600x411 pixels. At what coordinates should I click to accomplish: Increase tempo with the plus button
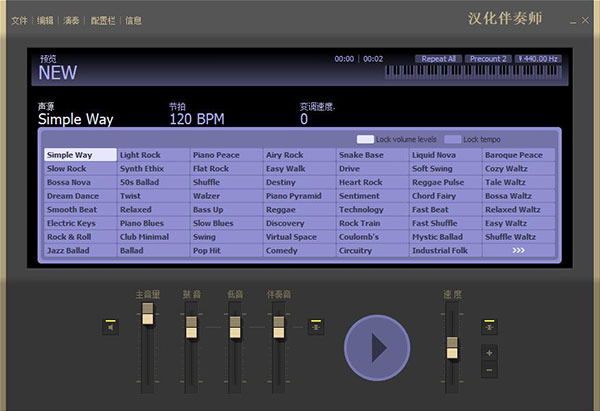click(x=489, y=353)
